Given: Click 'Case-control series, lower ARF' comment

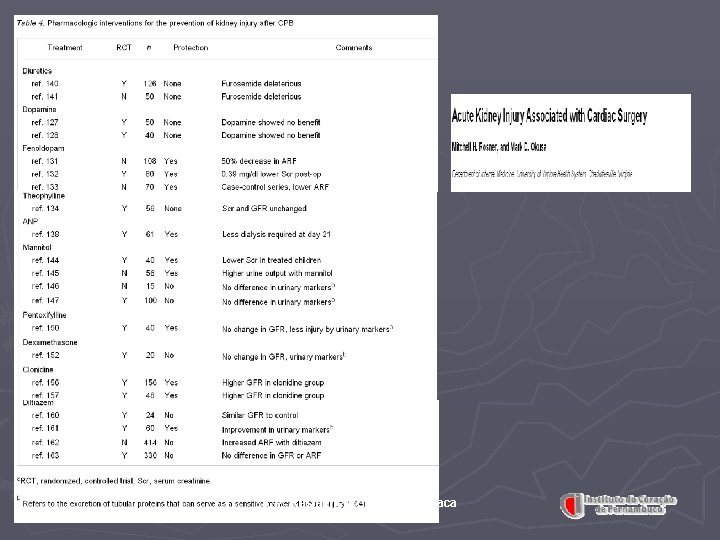Looking at the screenshot, I should click(x=275, y=187).
